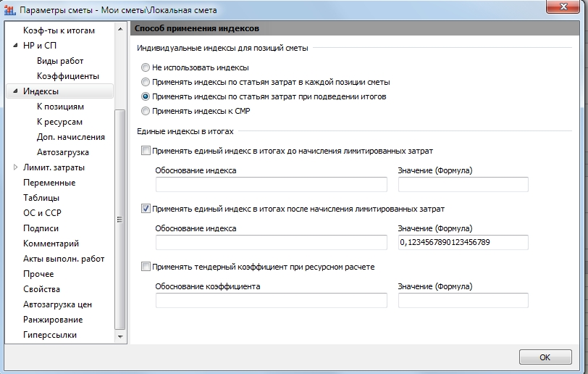Click scroll down arrow of the tree panel
Viewport: 588px width, 374px height.
120,336
